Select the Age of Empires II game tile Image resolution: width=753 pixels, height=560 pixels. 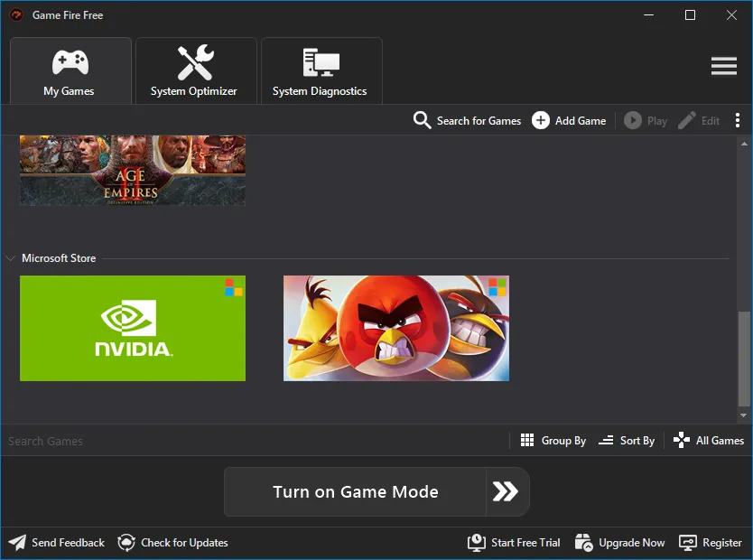[133, 171]
